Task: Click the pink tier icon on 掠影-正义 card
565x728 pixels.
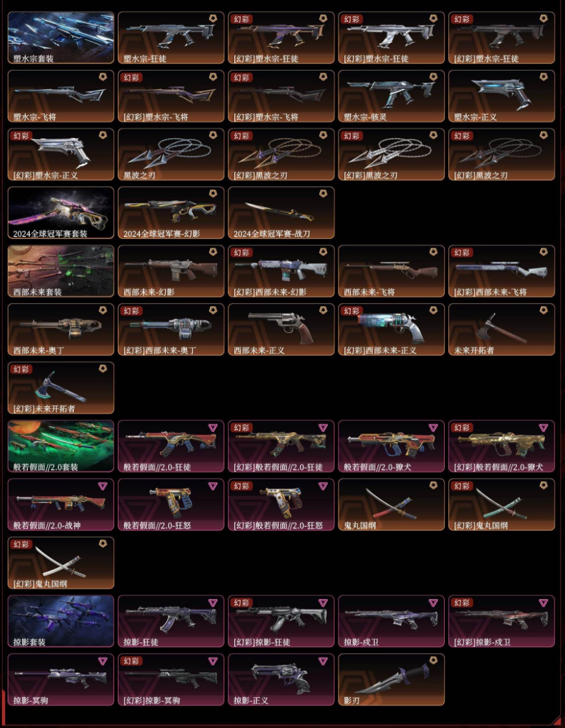Action: pyautogui.click(x=323, y=661)
